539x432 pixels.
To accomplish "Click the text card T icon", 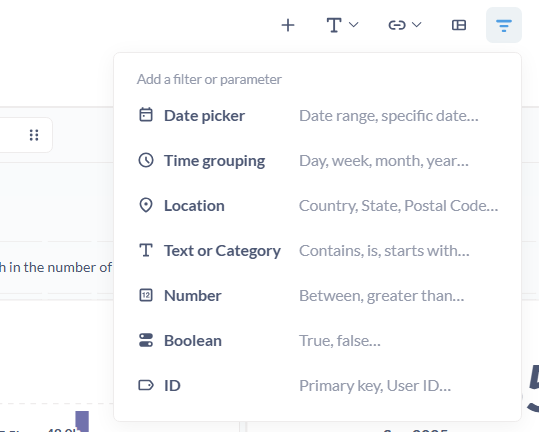I will tap(334, 25).
